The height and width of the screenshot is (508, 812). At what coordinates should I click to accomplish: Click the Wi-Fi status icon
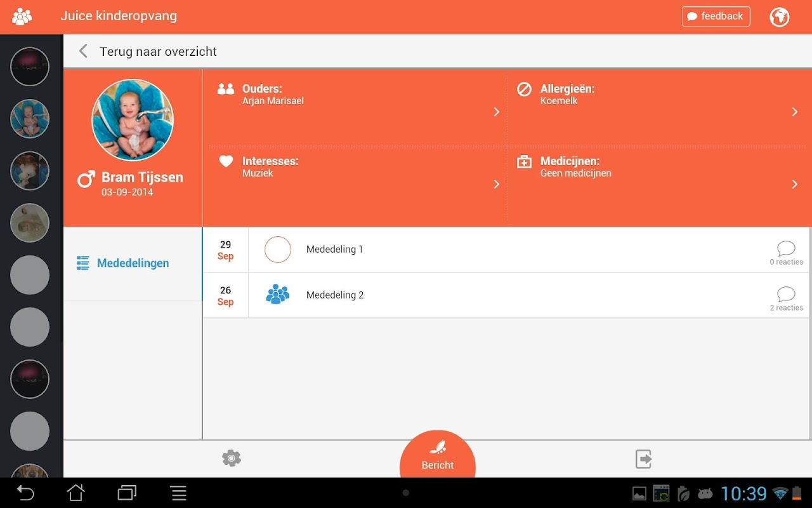(x=780, y=493)
